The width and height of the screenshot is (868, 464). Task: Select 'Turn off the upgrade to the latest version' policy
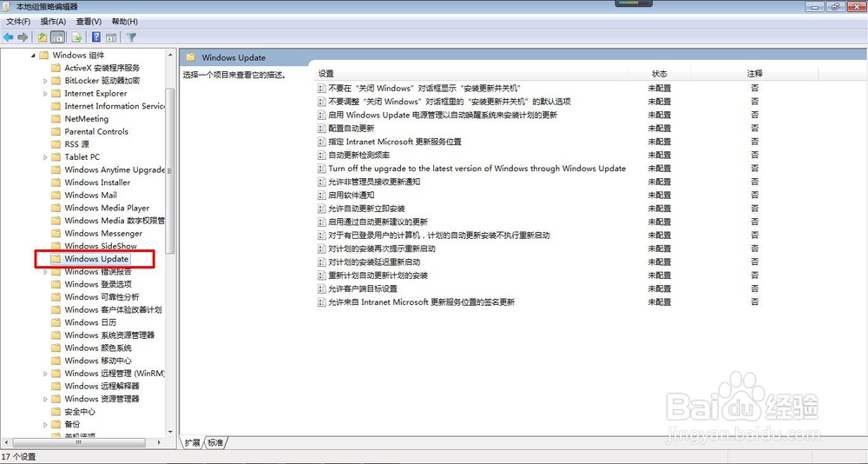tap(477, 168)
